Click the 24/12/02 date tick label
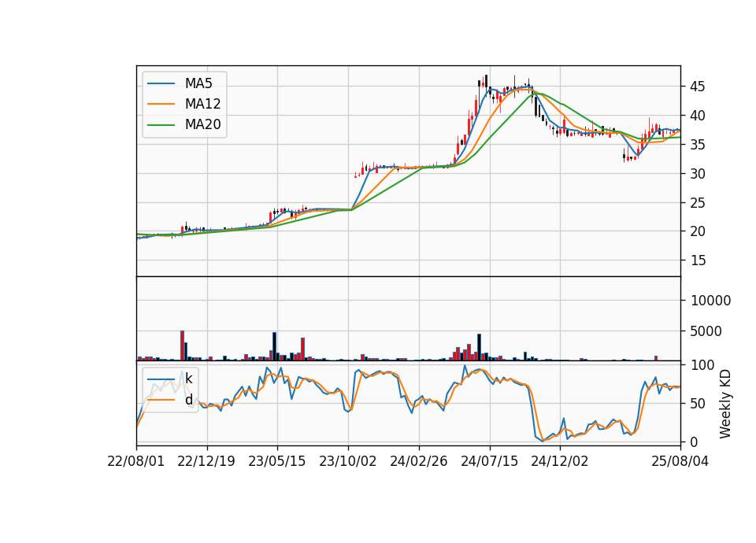 560,461
